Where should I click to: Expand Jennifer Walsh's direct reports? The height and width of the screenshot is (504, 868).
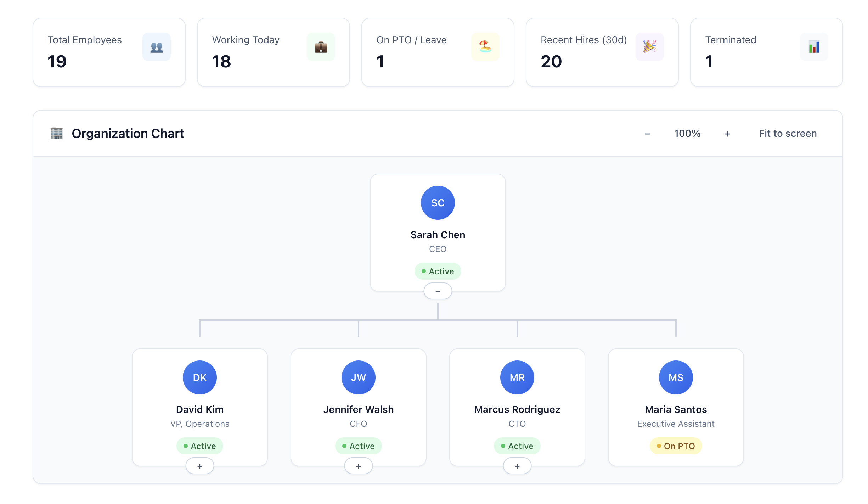pos(359,466)
